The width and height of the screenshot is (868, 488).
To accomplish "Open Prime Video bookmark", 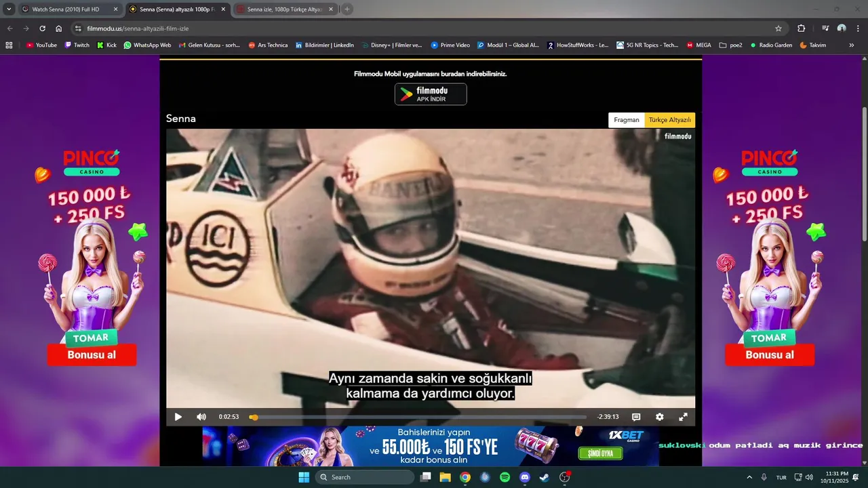I will click(450, 45).
